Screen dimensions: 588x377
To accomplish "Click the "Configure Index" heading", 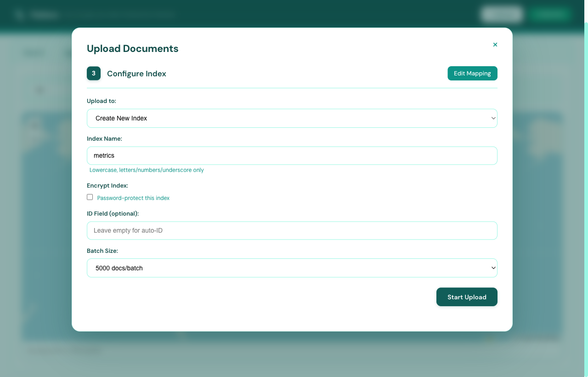I will point(136,74).
